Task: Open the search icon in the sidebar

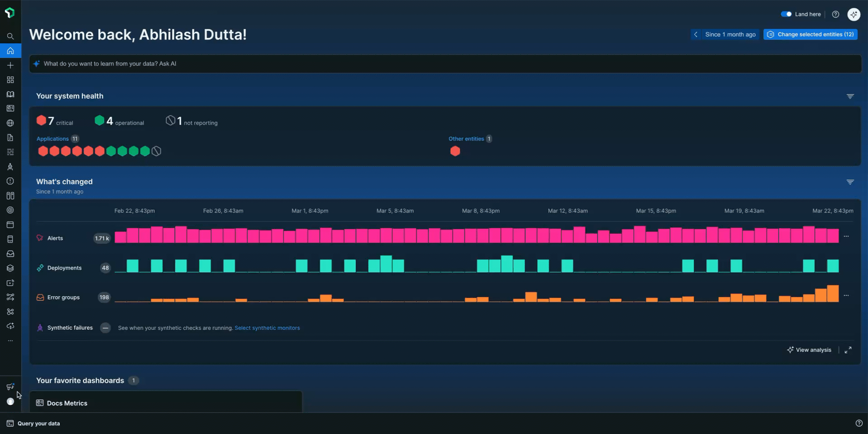Action: pyautogui.click(x=10, y=36)
